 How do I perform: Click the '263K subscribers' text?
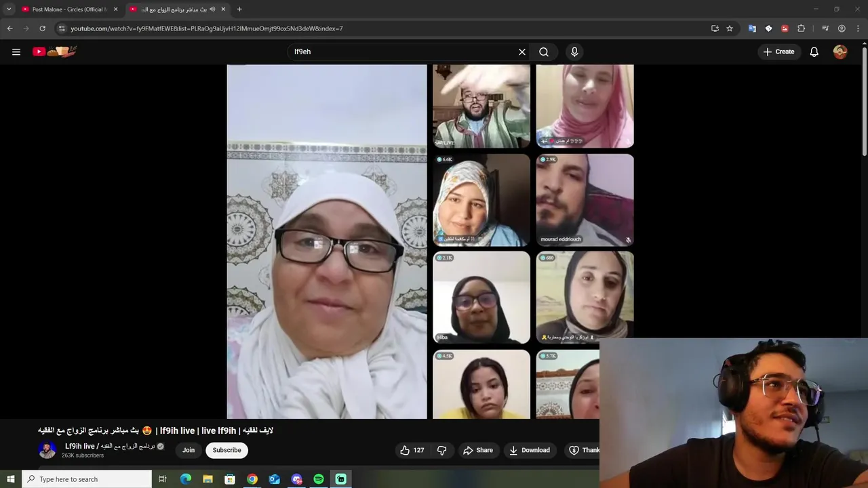click(x=83, y=455)
